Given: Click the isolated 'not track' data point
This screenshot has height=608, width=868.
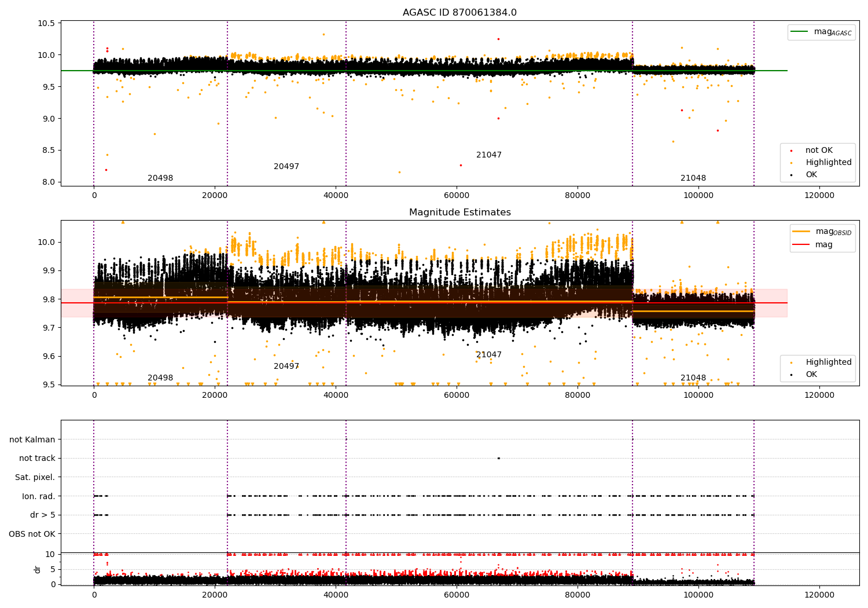Looking at the screenshot, I should 498,458.
